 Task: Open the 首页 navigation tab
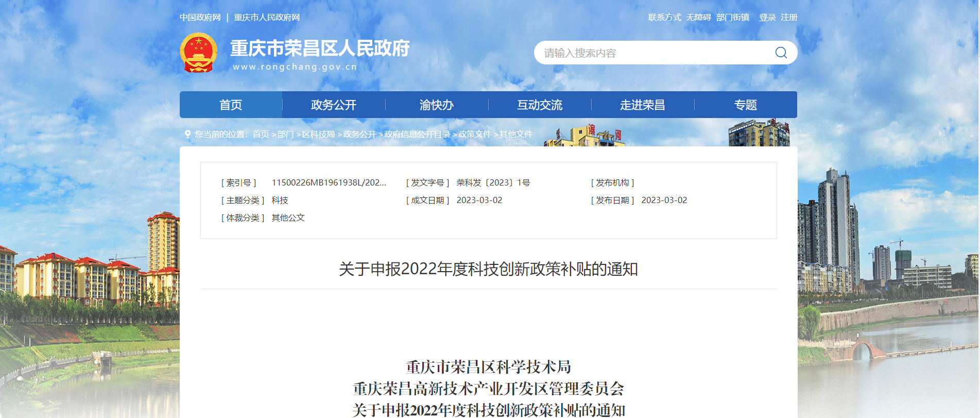(x=231, y=105)
